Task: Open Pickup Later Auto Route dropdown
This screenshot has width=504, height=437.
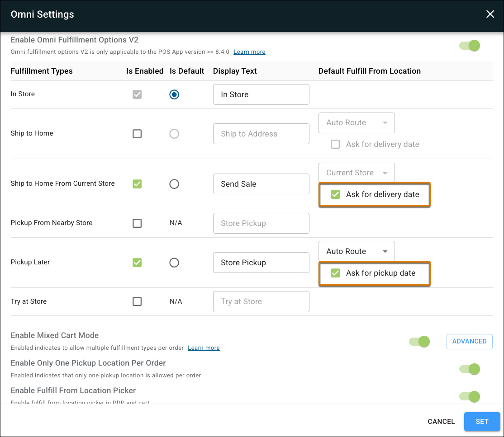Action: pyautogui.click(x=357, y=251)
